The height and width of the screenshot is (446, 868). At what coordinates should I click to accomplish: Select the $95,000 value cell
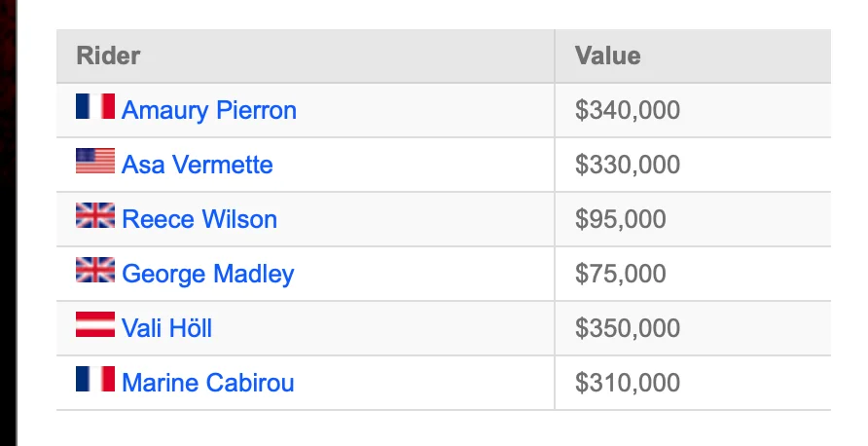tap(693, 219)
